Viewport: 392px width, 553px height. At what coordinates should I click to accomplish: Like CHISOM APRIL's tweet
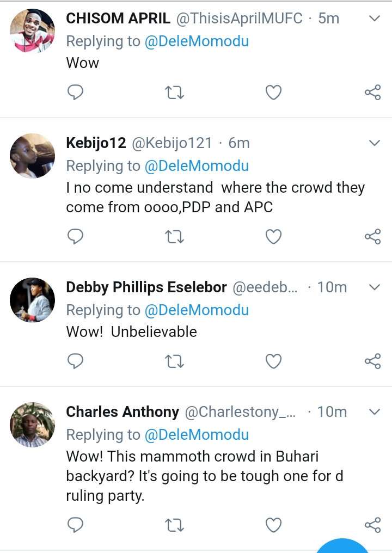pos(273,93)
